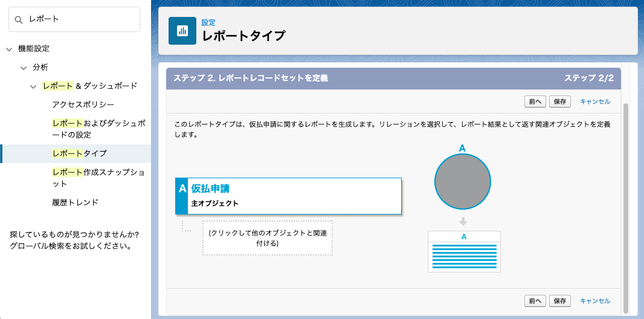The width and height of the screenshot is (644, 319).
Task: Click the search magnifier icon in sidebar
Action: 19,20
